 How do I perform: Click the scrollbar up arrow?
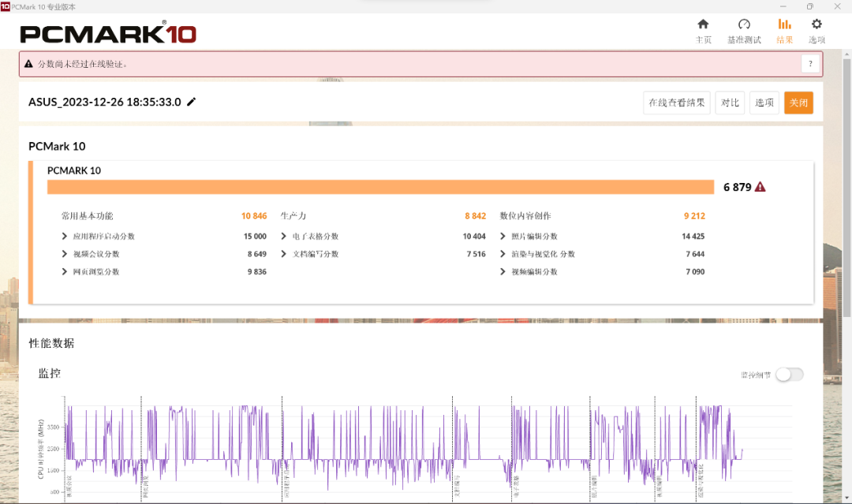tap(846, 54)
